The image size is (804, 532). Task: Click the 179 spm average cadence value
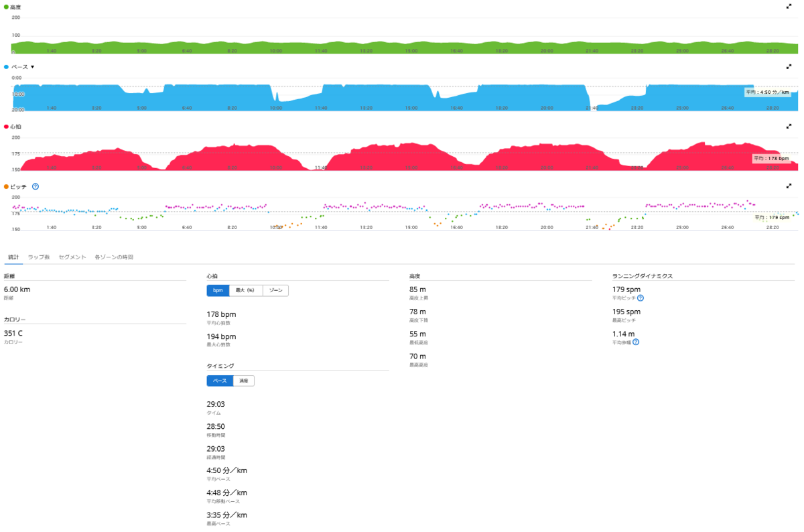tap(626, 289)
